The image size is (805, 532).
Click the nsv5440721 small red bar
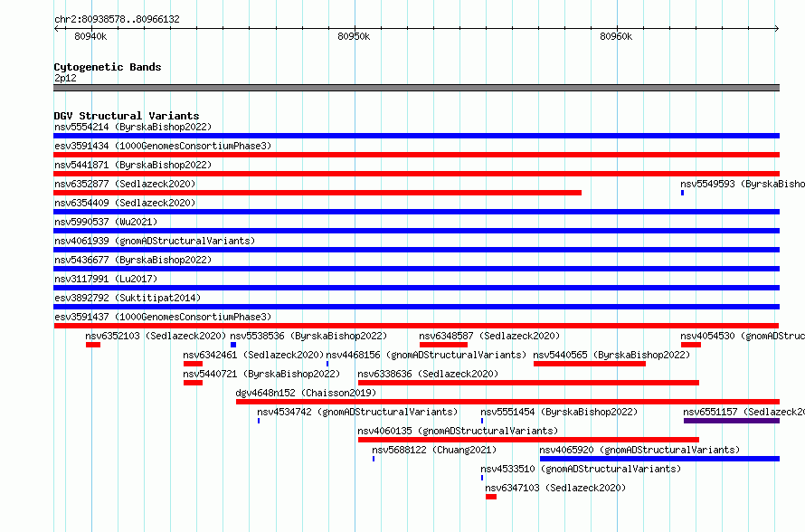(193, 383)
